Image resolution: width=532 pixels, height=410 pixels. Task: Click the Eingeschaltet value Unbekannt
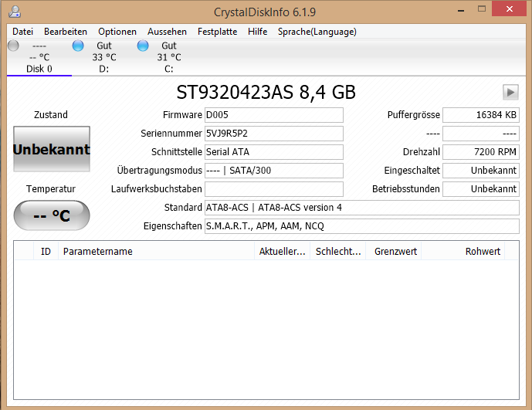pos(481,171)
